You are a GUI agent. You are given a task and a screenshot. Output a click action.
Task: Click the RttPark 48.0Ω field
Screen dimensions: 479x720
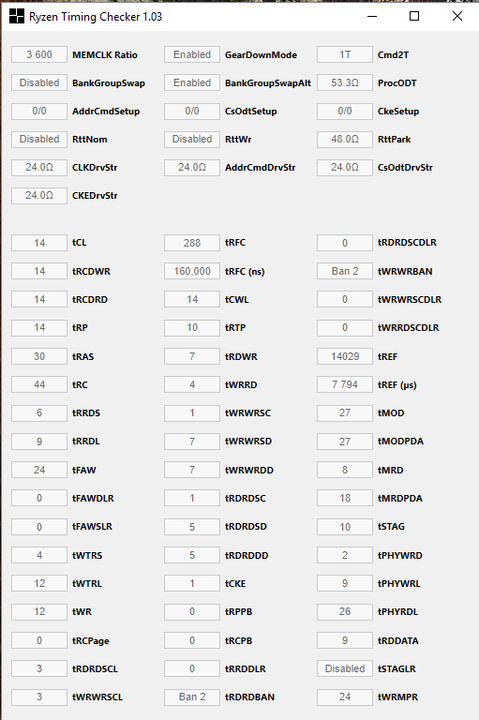point(345,139)
